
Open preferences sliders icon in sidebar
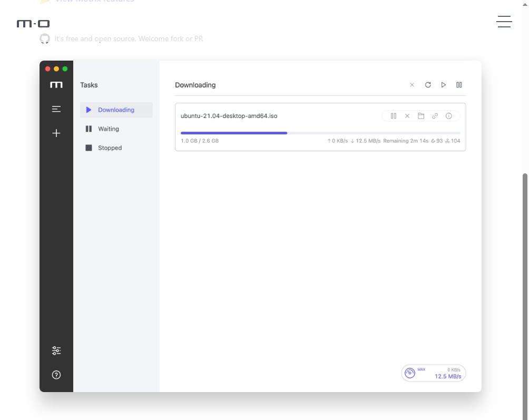[x=56, y=350]
